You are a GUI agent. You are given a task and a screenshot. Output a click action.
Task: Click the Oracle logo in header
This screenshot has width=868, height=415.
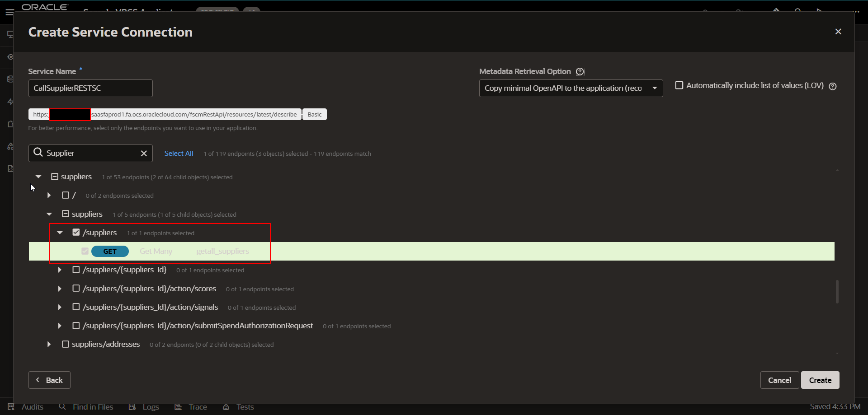[45, 7]
